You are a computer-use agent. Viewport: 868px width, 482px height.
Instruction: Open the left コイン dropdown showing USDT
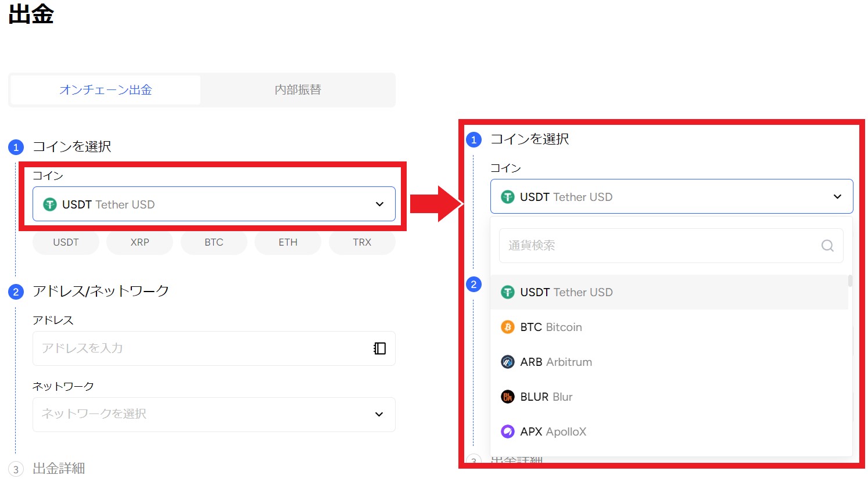[214, 204]
